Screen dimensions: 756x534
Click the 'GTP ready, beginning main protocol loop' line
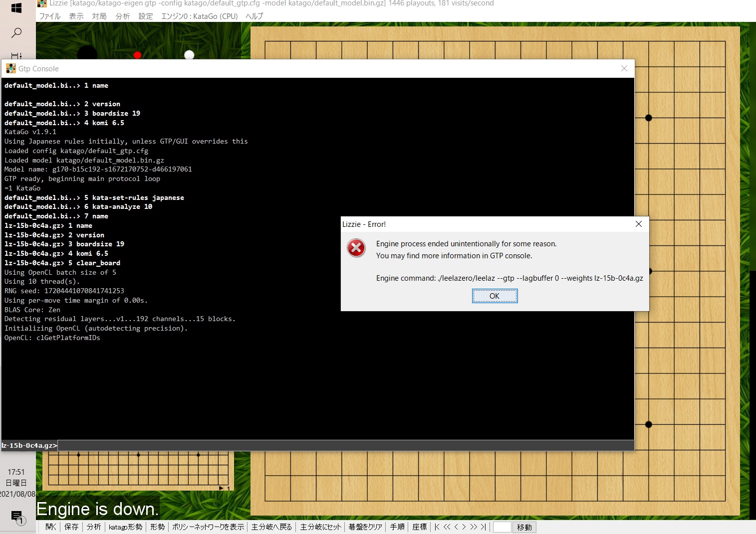(82, 179)
